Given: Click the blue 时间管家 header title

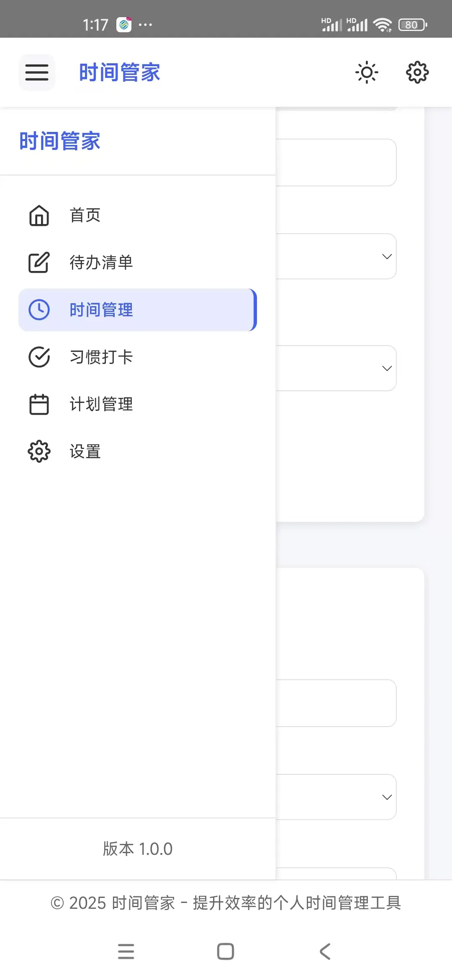Looking at the screenshot, I should [x=120, y=72].
